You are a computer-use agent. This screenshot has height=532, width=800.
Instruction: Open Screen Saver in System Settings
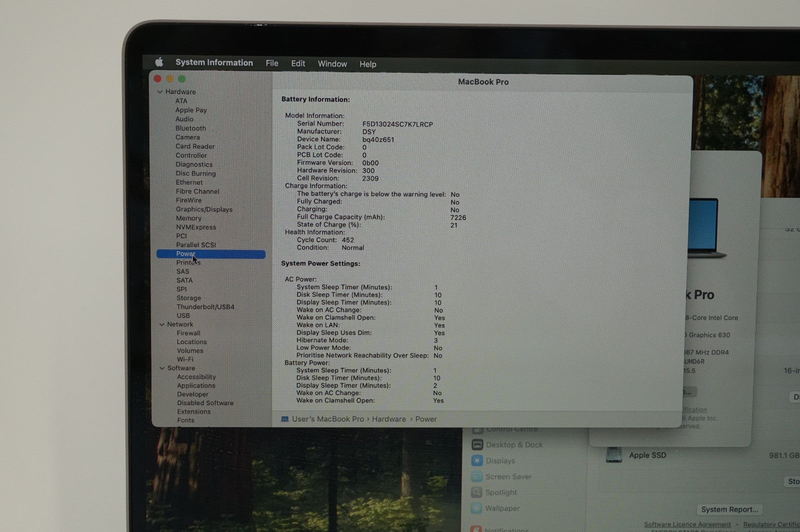coord(508,477)
